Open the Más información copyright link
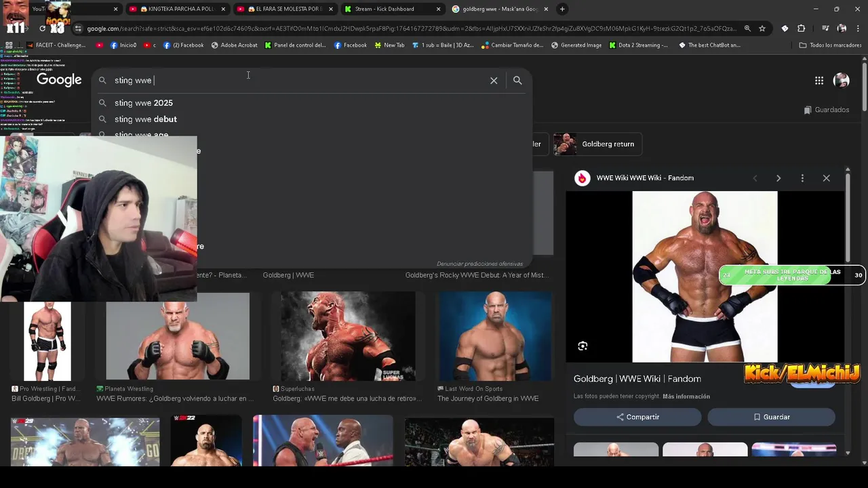 tap(686, 396)
